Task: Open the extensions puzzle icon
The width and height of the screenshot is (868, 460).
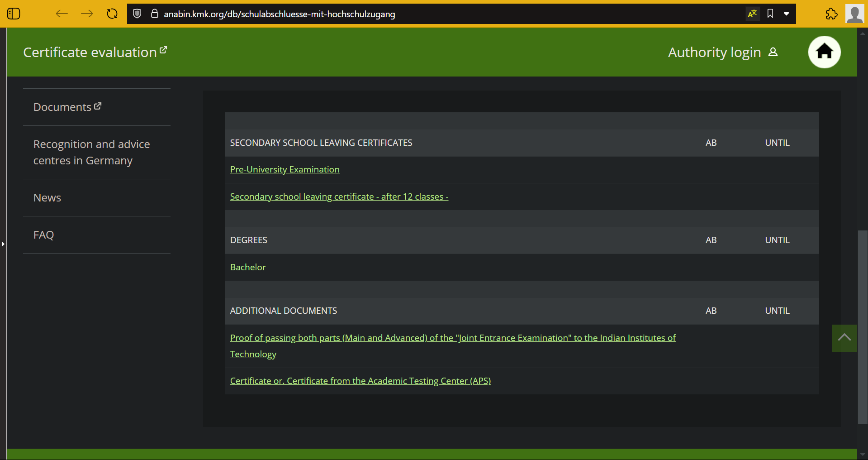Action: click(x=831, y=14)
